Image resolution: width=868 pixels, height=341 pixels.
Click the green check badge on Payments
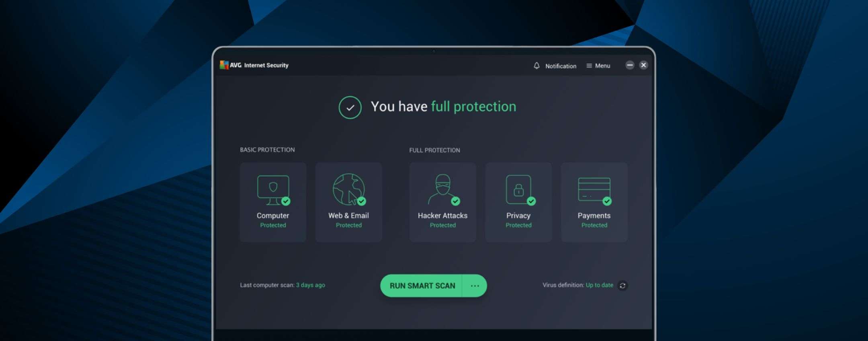click(607, 201)
